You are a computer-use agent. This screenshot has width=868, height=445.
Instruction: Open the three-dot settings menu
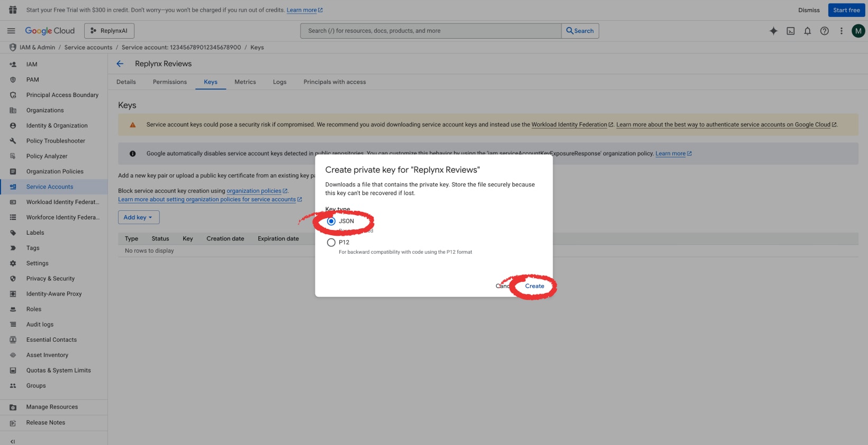[x=841, y=31]
